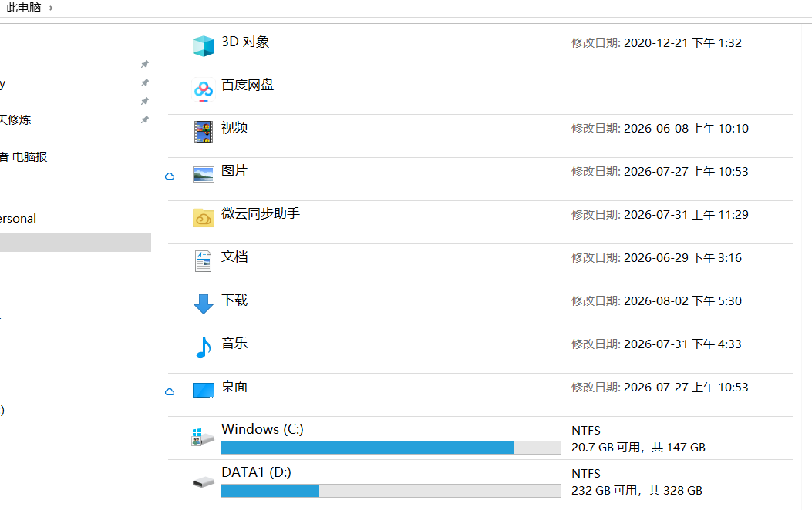812x510 pixels.
Task: Click the "图片" folder name
Action: point(234,171)
